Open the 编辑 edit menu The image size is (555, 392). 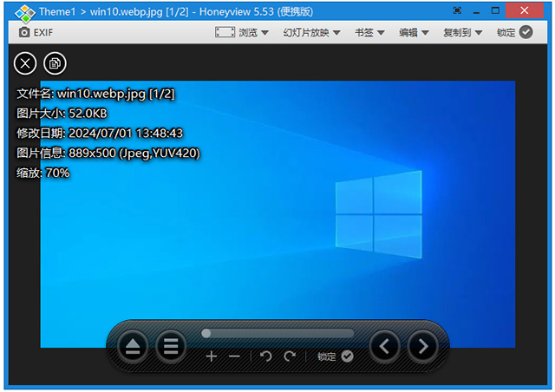pos(414,33)
